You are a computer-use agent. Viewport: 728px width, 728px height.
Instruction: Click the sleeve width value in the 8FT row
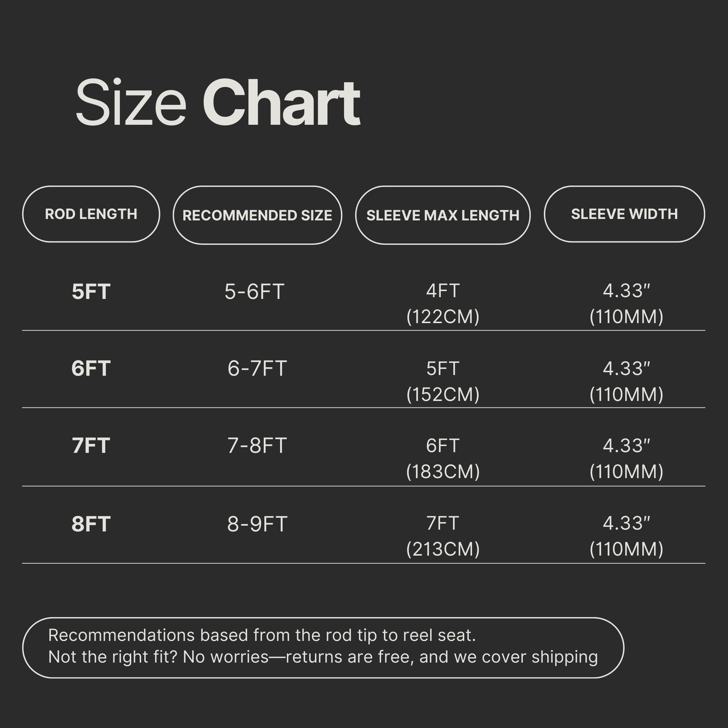tap(626, 536)
